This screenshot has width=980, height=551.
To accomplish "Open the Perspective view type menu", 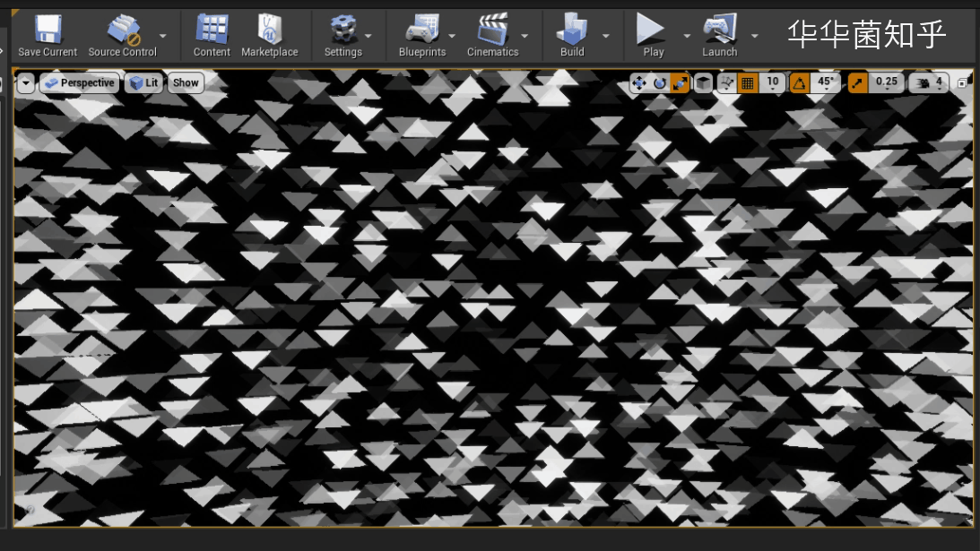I will click(80, 82).
